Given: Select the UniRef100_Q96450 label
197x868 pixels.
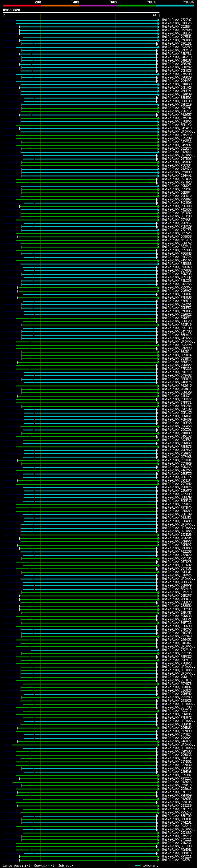Looking at the screenshot, I should [x=177, y=426].
